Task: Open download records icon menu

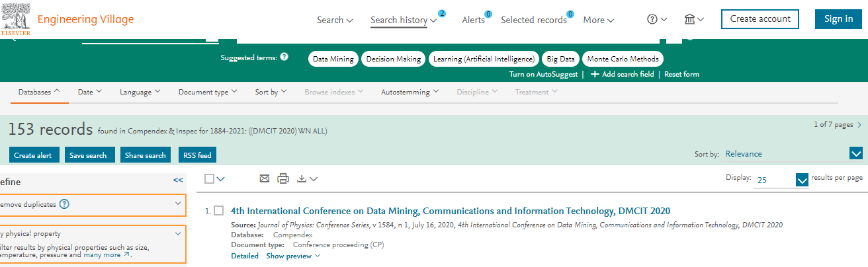Action: pos(307,178)
